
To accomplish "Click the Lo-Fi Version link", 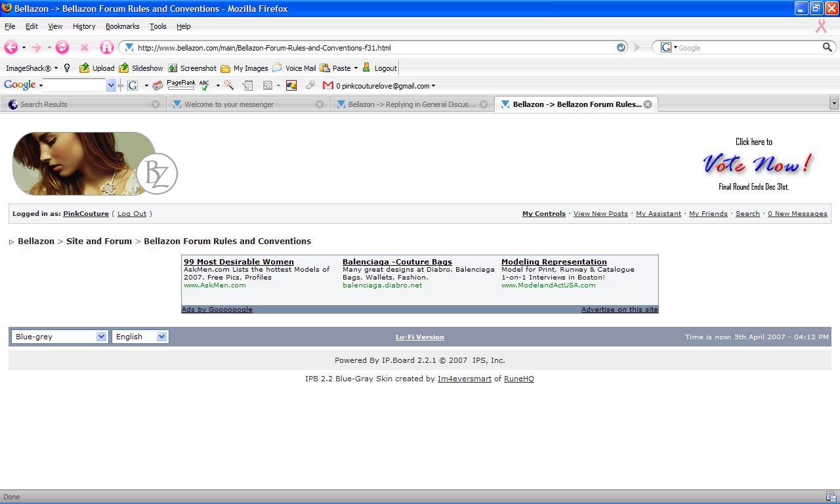I will [419, 337].
